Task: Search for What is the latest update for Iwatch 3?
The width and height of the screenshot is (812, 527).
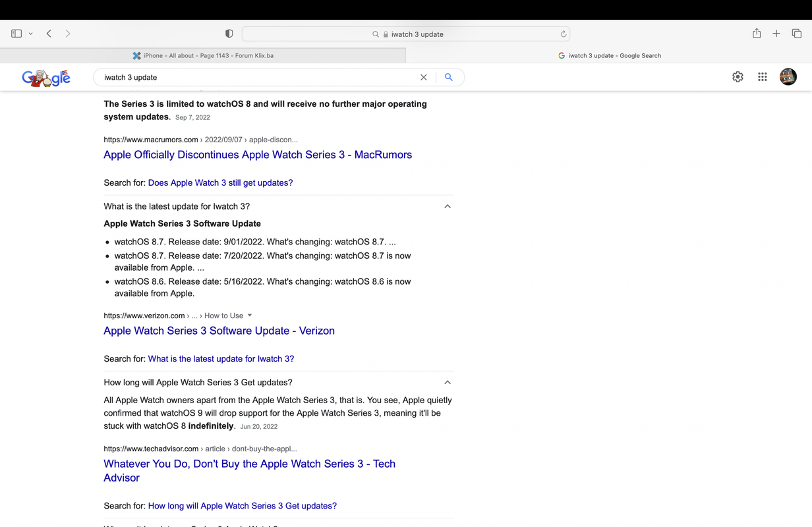Action: point(221,359)
